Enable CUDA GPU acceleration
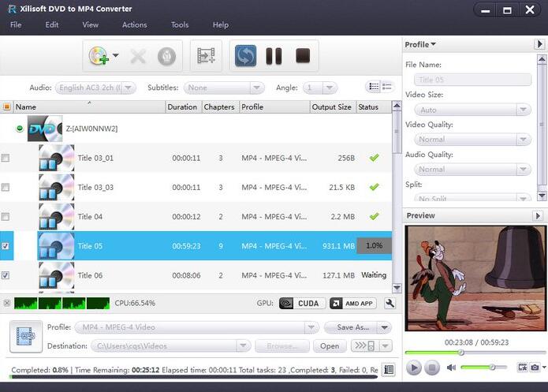 (302, 303)
